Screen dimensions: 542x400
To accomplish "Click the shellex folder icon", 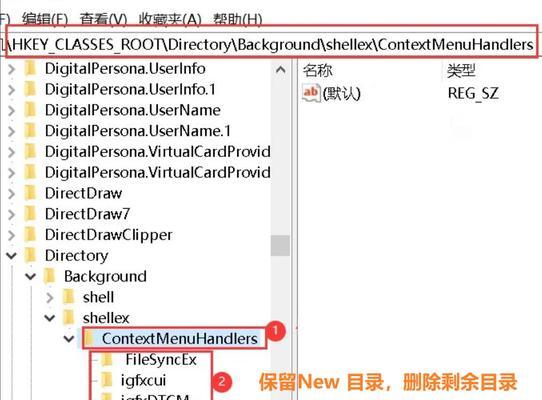I will point(68,317).
